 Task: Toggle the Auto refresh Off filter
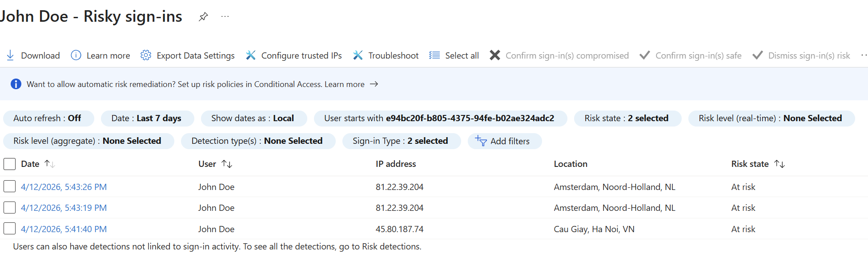coord(48,118)
